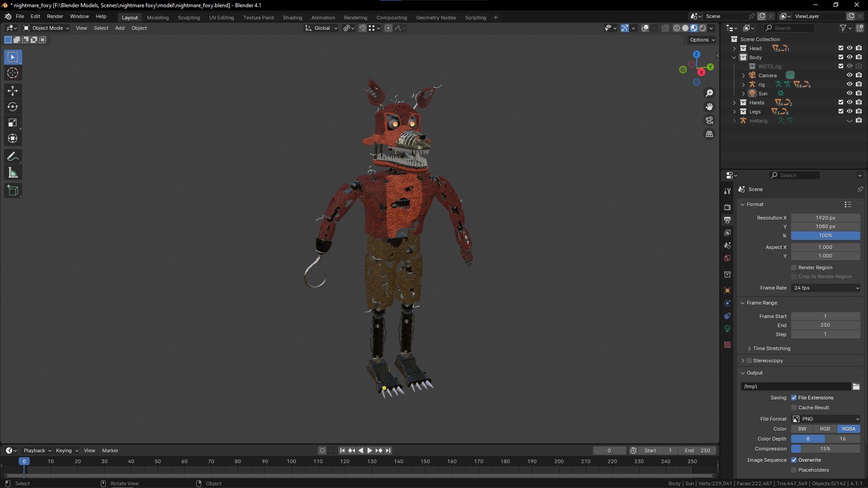Viewport: 868px width, 488px height.
Task: Select RGB color mode
Action: click(825, 429)
